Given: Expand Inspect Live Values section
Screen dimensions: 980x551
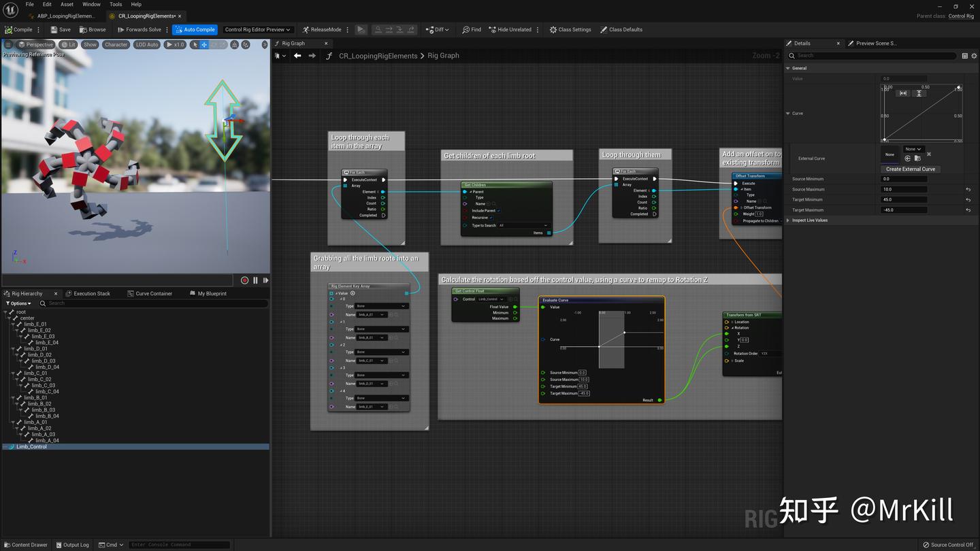Looking at the screenshot, I should click(788, 220).
